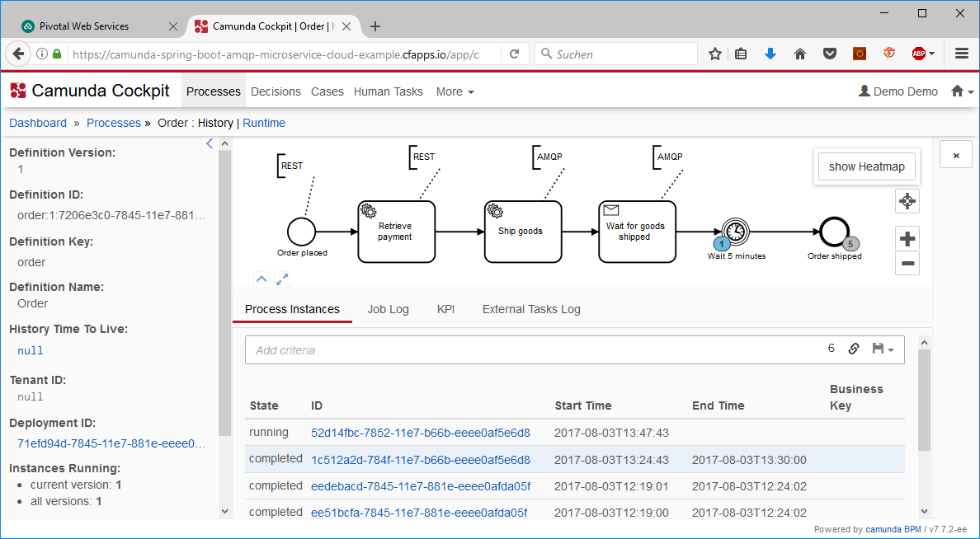Open instance 1c512a2d-784f link
This screenshot has height=539, width=980.
421,461
